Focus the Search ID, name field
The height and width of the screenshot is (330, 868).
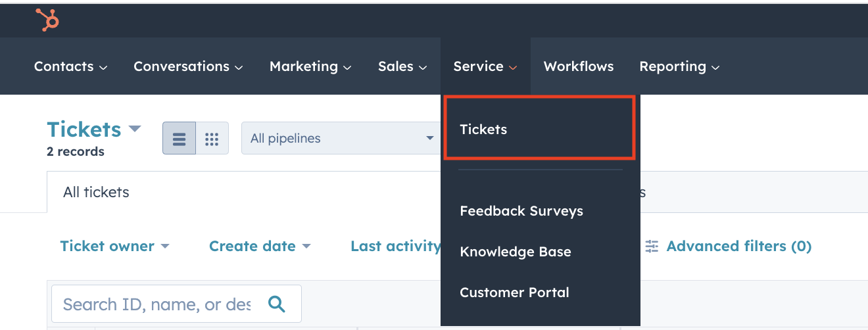pos(176,304)
